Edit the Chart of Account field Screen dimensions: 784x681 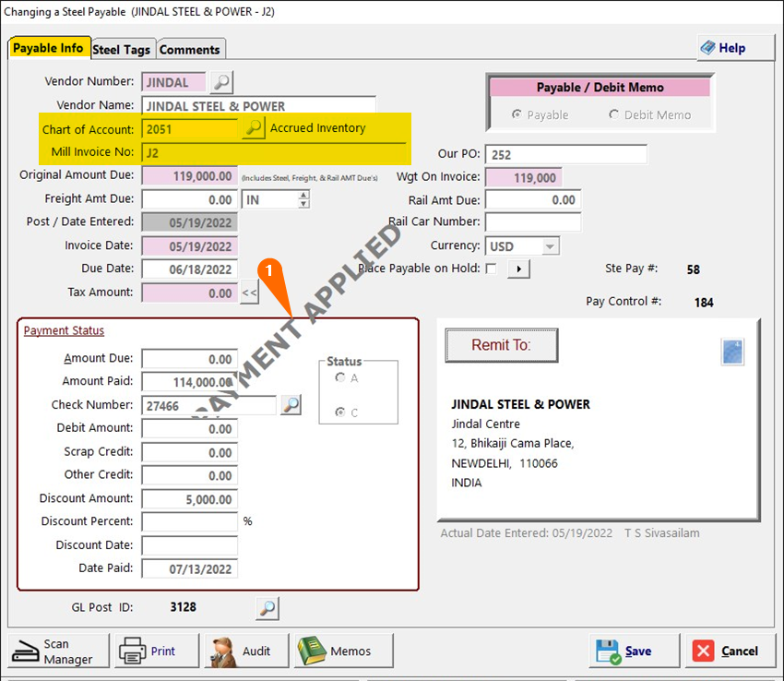[190, 129]
